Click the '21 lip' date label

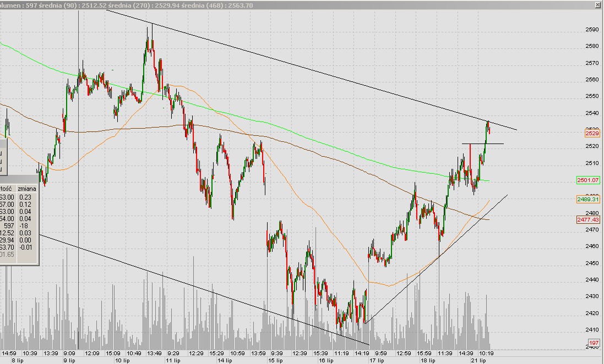click(x=478, y=361)
